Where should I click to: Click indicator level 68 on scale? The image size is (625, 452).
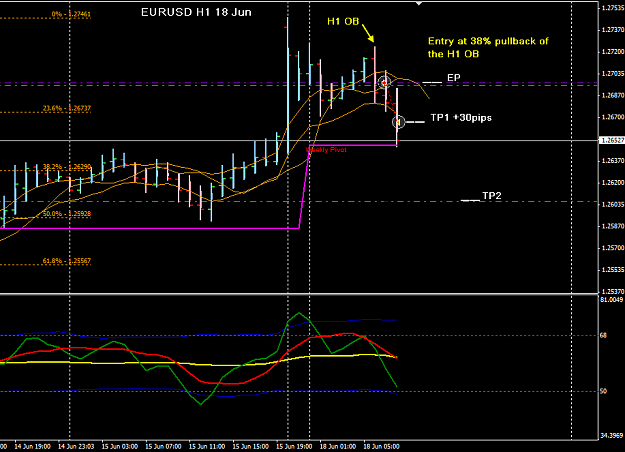[603, 336]
